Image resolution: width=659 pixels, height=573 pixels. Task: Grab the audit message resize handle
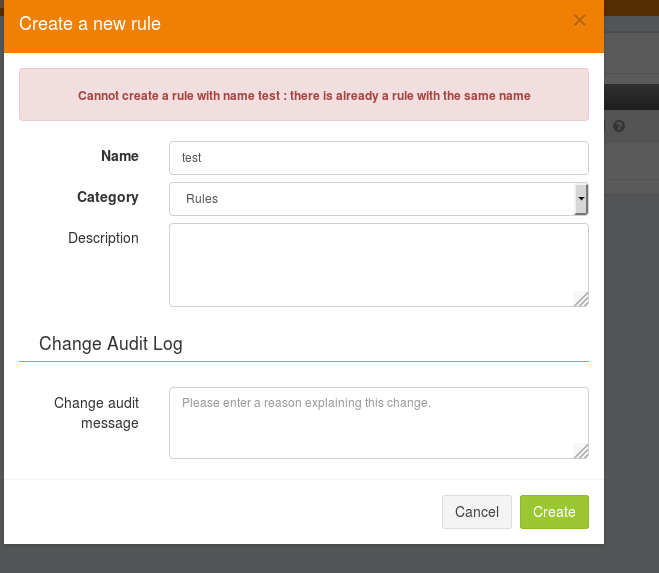[x=581, y=451]
